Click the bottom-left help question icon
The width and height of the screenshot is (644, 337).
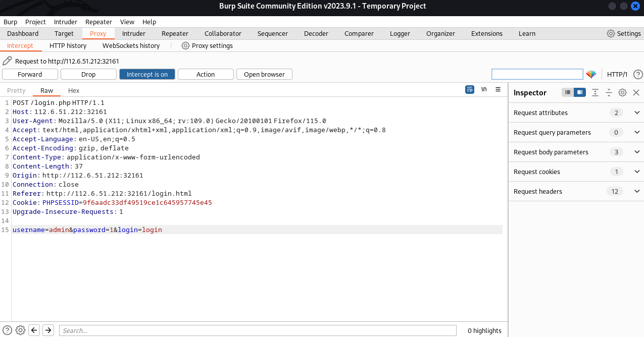[x=8, y=330]
